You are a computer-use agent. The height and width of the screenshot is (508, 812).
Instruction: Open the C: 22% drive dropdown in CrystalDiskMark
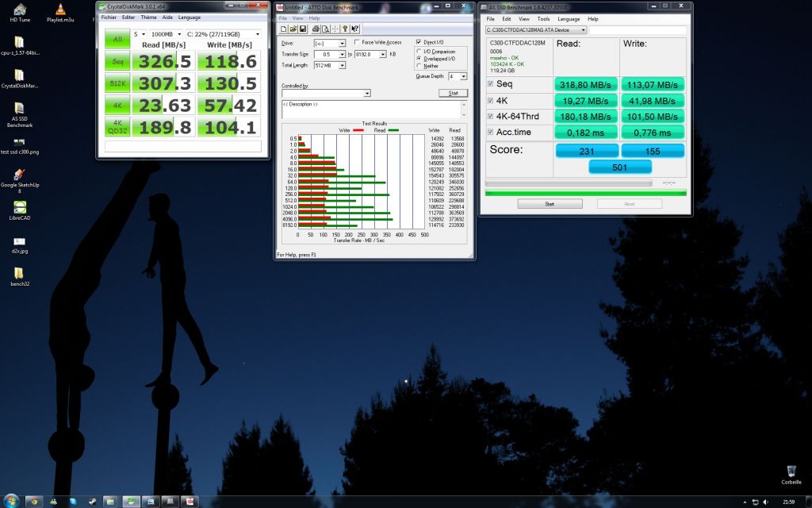[223, 34]
